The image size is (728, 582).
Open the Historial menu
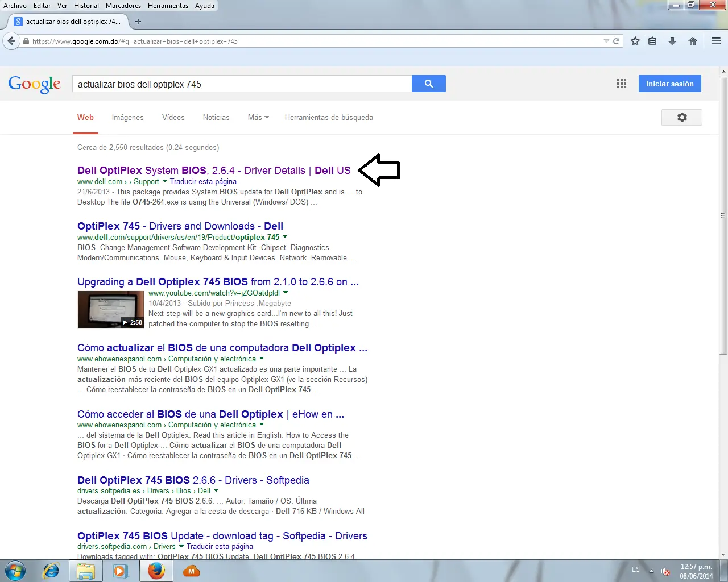click(x=86, y=6)
